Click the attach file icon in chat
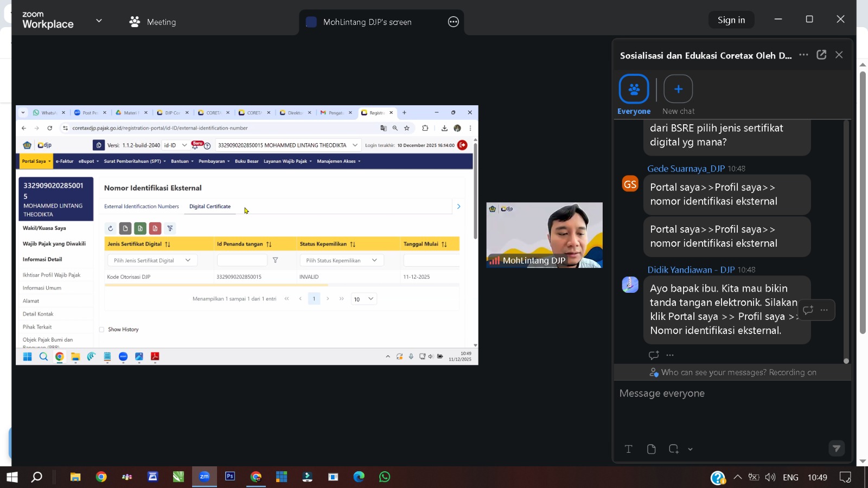The width and height of the screenshot is (868, 488). 651,449
